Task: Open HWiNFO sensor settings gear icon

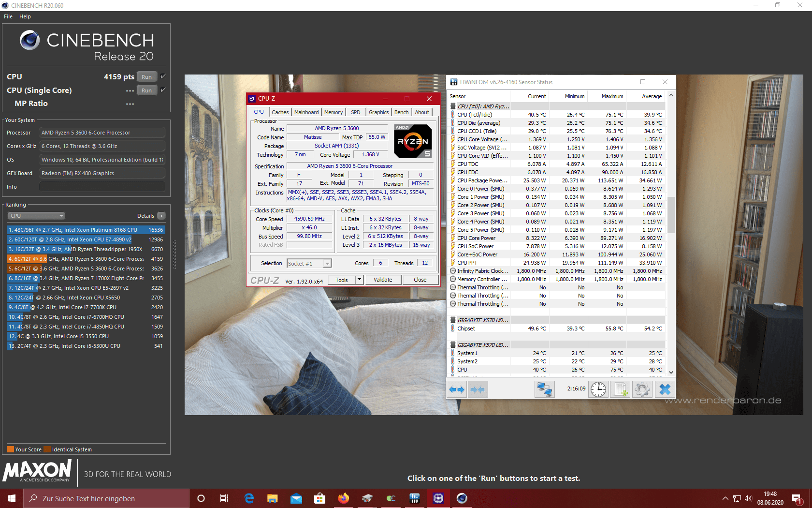Action: coord(642,389)
